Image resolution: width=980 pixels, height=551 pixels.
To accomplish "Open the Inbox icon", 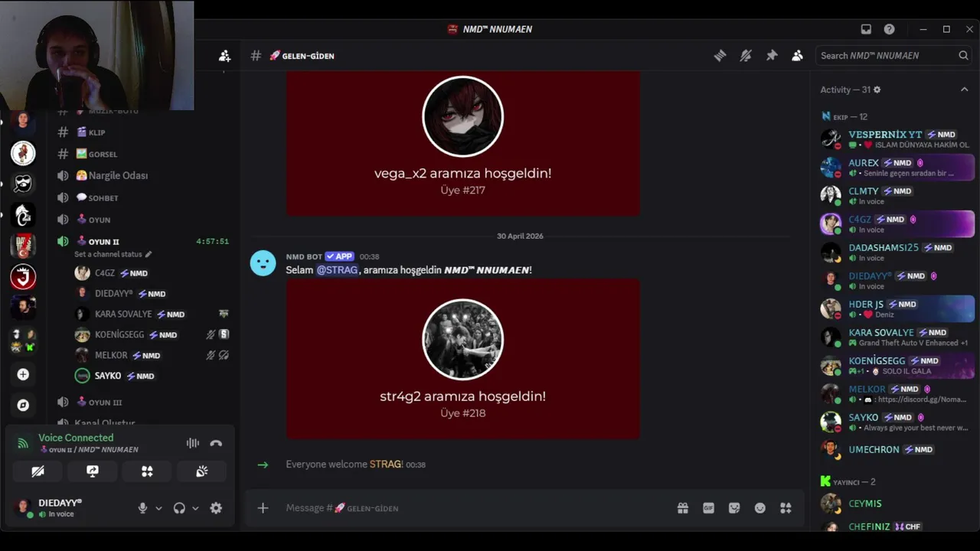I will pyautogui.click(x=866, y=29).
